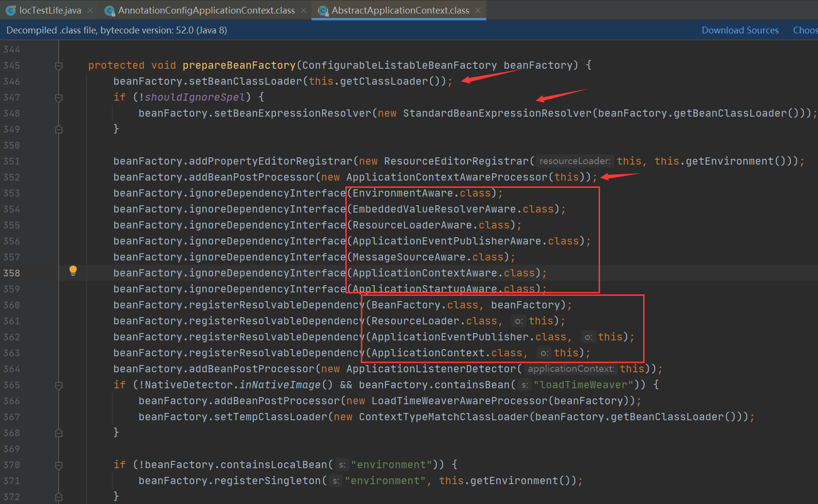Click ApplicationStartupAware.class argument

click(444, 289)
